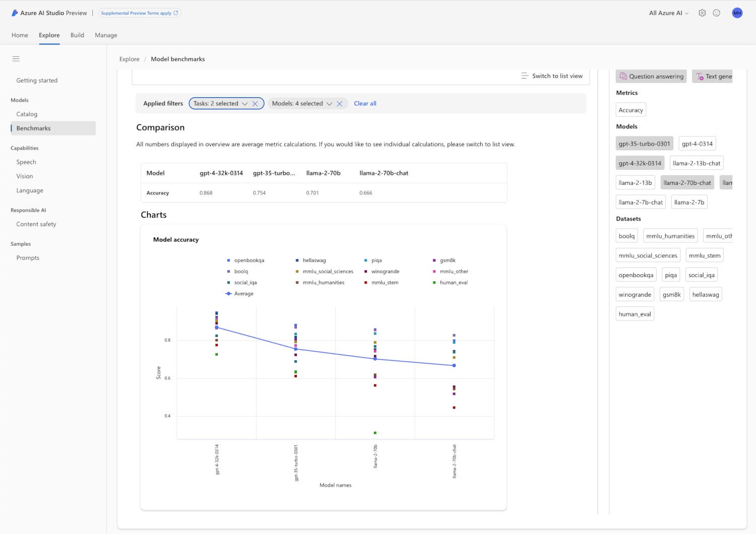Screen dimensions: 756x534
Task: Select the Explore tab
Action: pos(49,35)
